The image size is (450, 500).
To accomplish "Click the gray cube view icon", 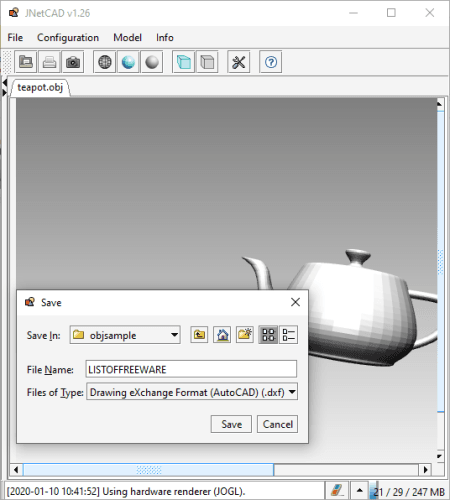I will (207, 62).
